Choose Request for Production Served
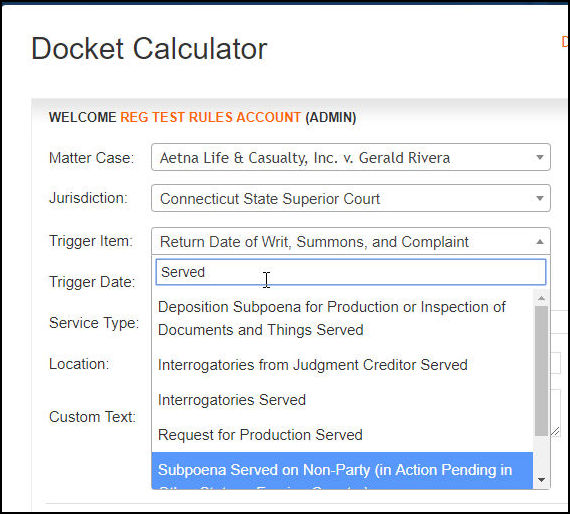 [x=342, y=435]
